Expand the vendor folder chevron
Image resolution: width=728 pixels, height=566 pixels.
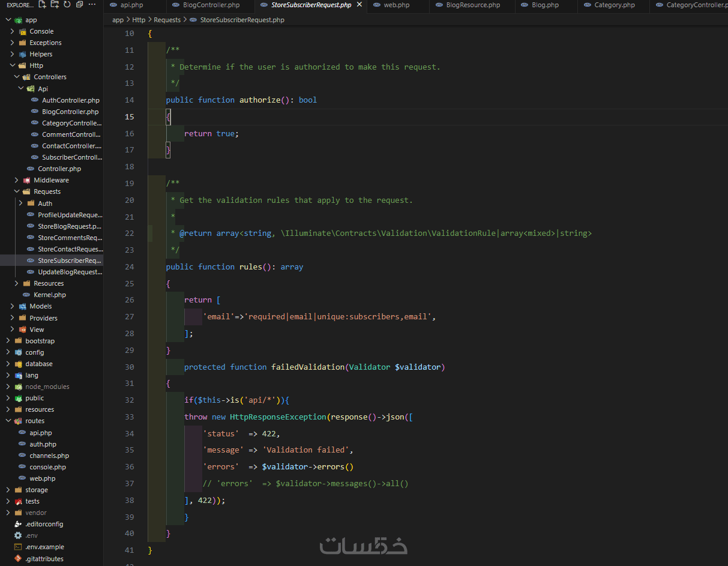[x=8, y=513]
